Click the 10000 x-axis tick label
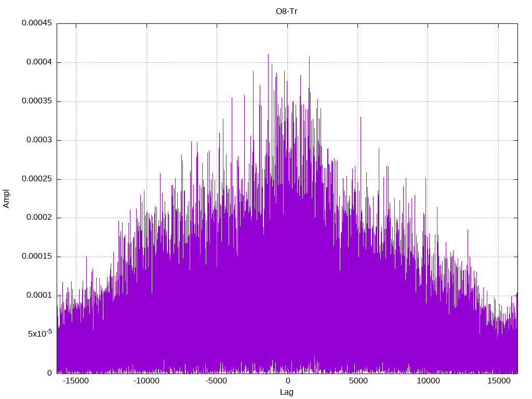532x399 pixels. 428,381
